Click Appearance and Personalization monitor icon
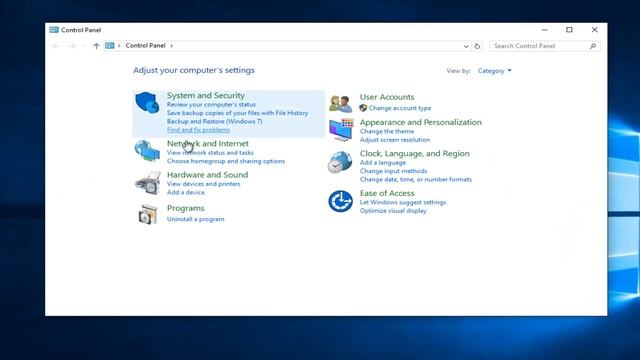Screen dimensions: 640x360 (341, 130)
